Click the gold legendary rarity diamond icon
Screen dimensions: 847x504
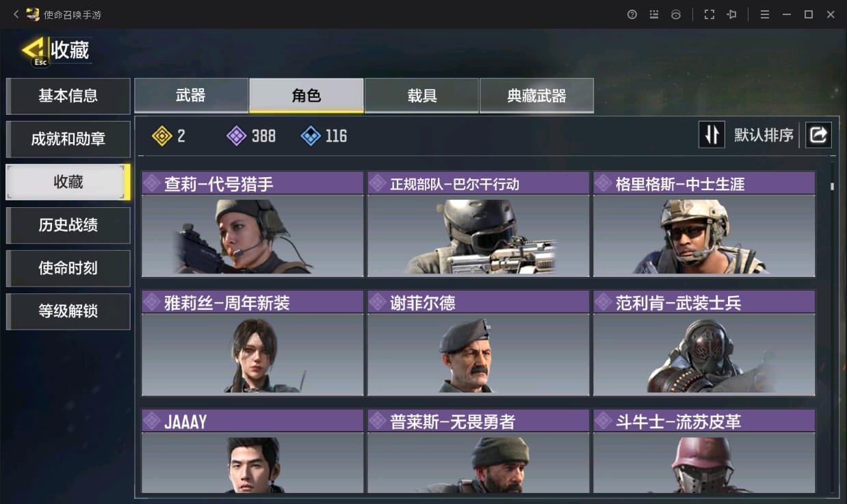coord(162,136)
